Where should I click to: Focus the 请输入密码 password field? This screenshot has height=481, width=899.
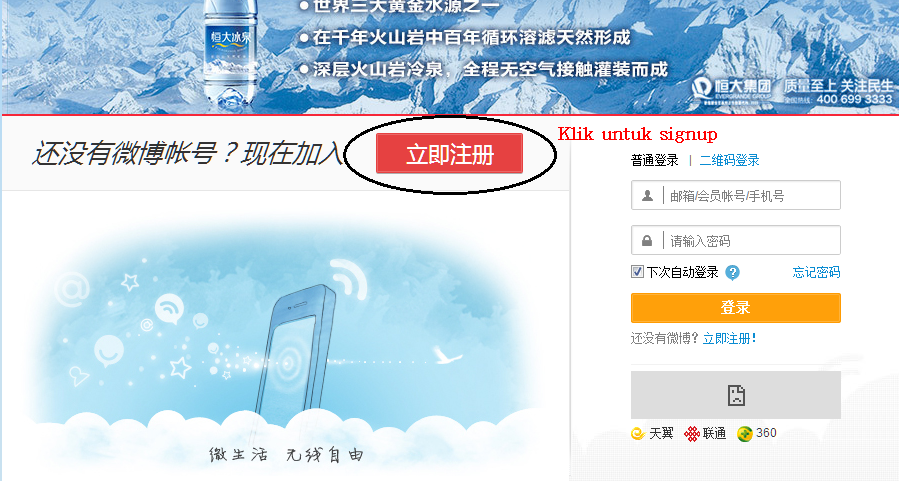pos(736,240)
